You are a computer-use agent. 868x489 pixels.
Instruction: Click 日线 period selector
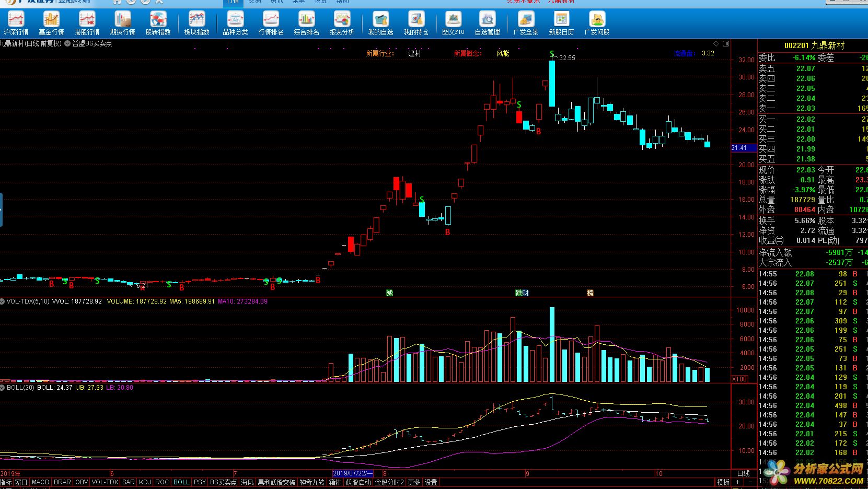pos(743,473)
